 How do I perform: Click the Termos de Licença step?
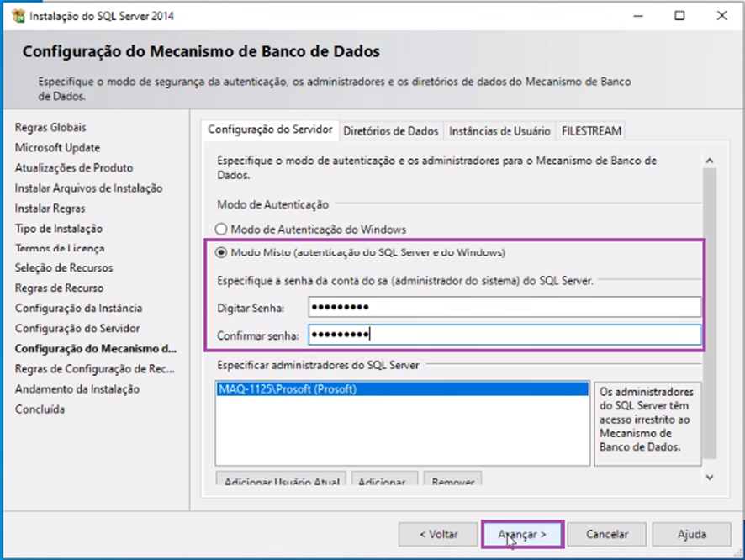(x=60, y=248)
